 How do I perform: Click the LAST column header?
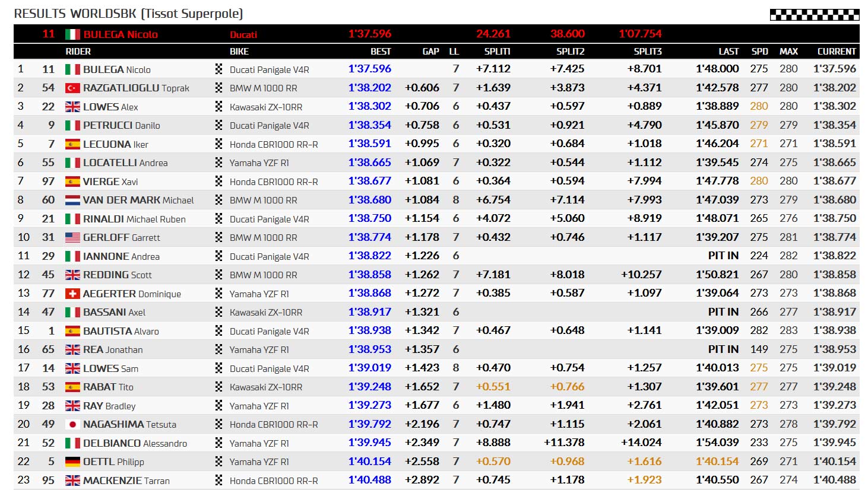click(728, 52)
